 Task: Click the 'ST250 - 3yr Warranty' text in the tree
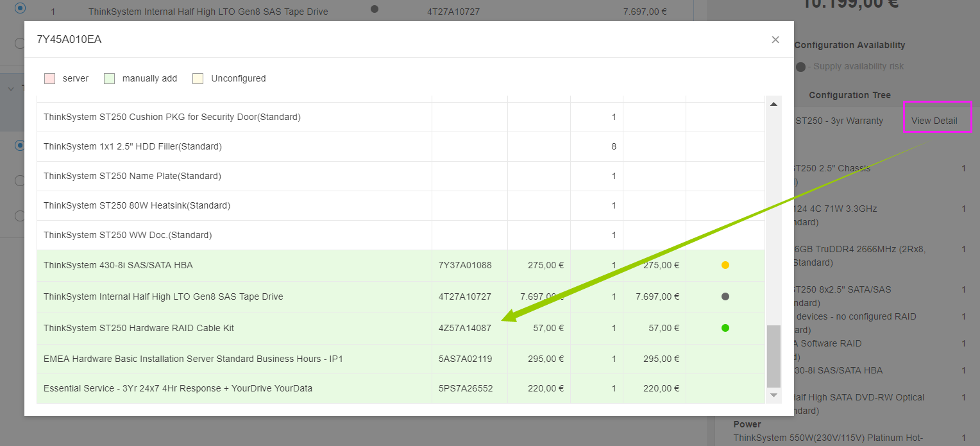(839, 121)
